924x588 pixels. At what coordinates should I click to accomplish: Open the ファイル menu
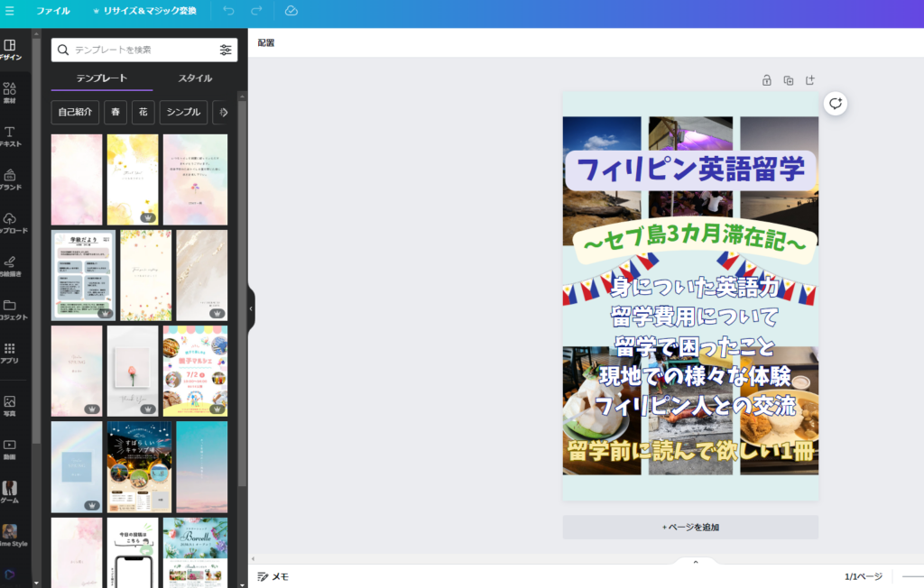(x=53, y=11)
